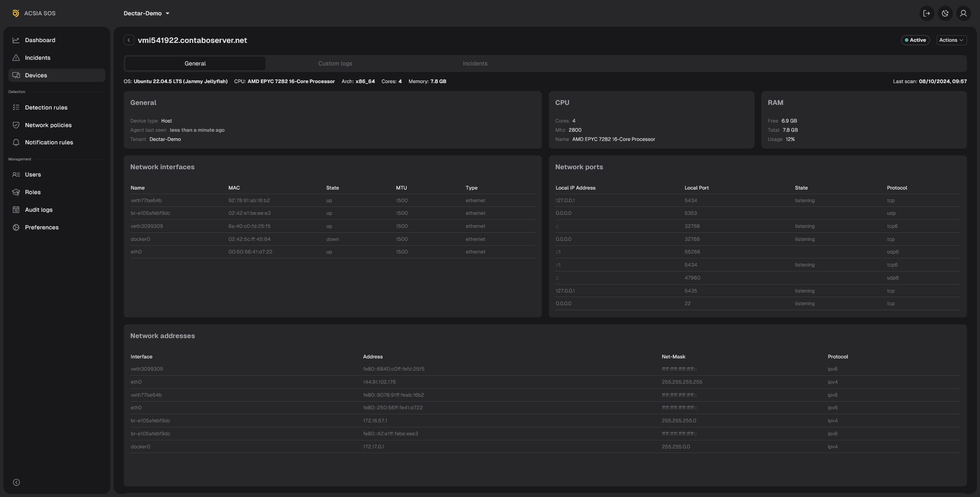Viewport: 980px width, 497px height.
Task: Go back using the chevron button
Action: coord(129,40)
